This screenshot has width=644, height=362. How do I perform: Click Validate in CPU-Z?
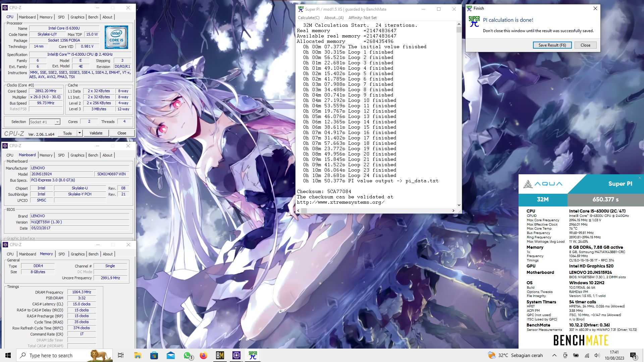96,133
